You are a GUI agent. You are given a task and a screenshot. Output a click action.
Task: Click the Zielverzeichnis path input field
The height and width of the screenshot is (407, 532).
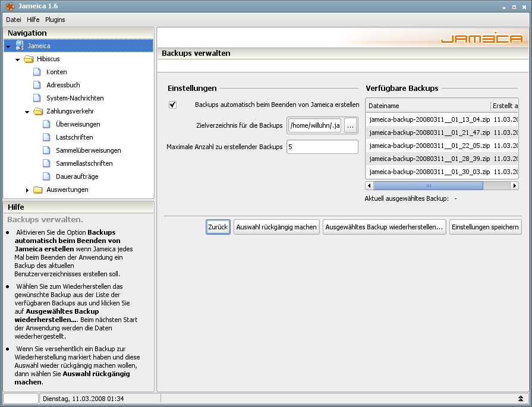(314, 125)
